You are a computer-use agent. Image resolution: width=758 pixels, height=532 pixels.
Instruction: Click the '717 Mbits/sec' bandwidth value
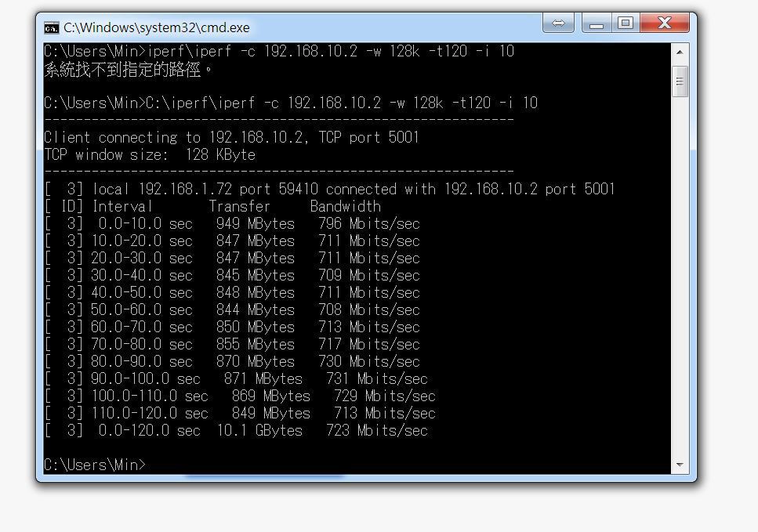[369, 345]
